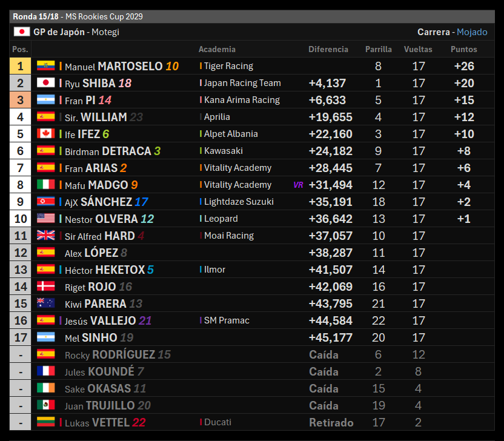The width and height of the screenshot is (504, 441).
Task: Click the Academia column header
Action: coord(217,49)
